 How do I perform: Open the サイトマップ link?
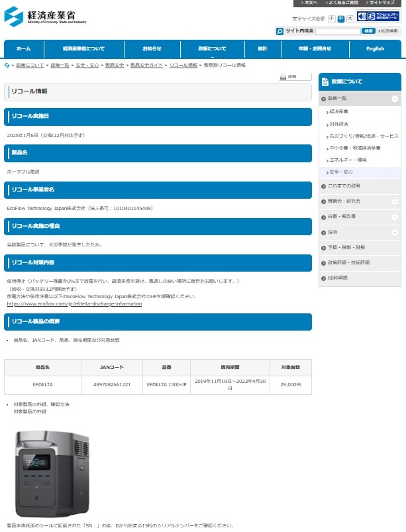point(380,3)
